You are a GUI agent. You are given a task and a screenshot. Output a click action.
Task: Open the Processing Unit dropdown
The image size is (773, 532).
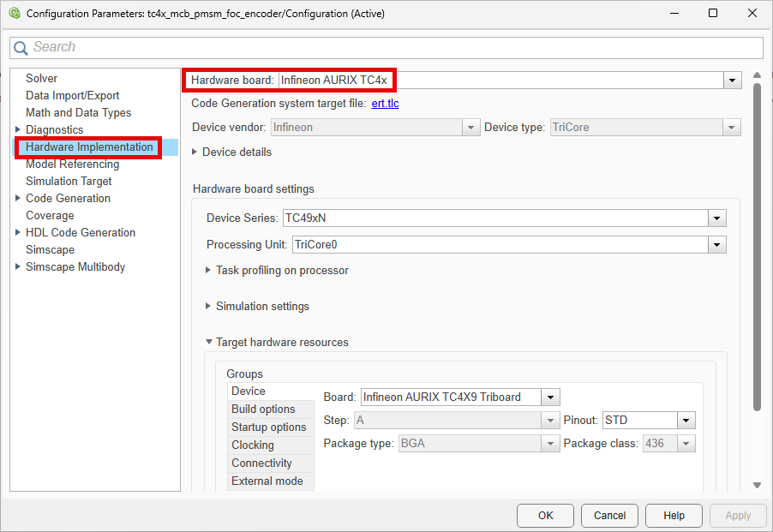[x=716, y=245]
